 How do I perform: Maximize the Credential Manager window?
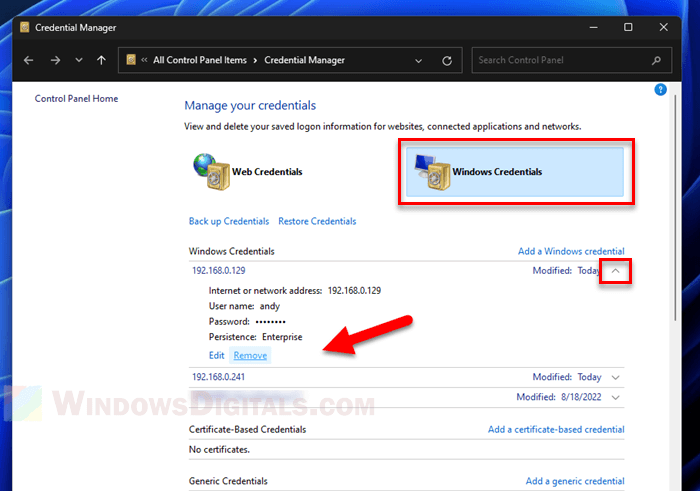click(628, 27)
